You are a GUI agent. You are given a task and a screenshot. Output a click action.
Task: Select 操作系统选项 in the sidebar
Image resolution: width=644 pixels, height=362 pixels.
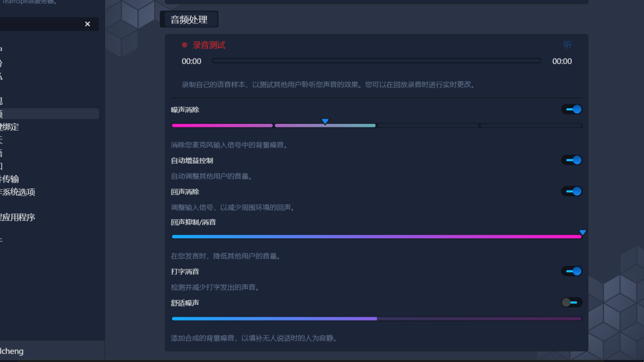[x=17, y=192]
